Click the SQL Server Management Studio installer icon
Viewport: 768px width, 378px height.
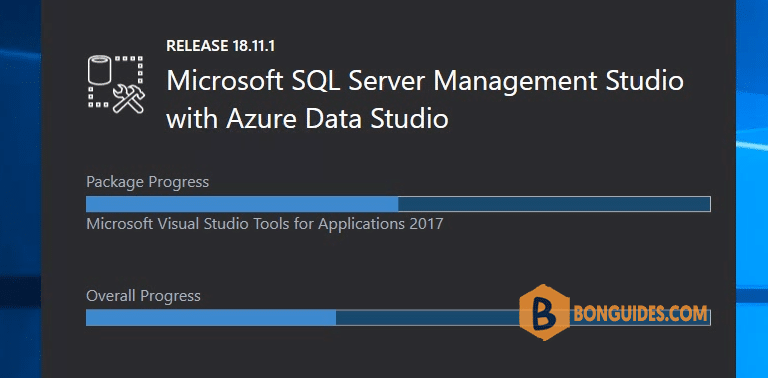116,85
